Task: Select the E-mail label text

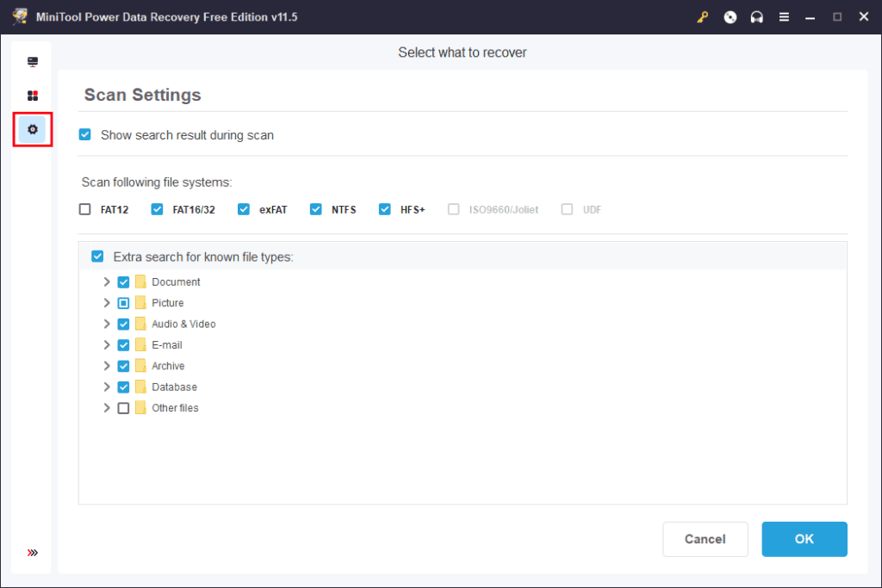Action: coord(167,344)
